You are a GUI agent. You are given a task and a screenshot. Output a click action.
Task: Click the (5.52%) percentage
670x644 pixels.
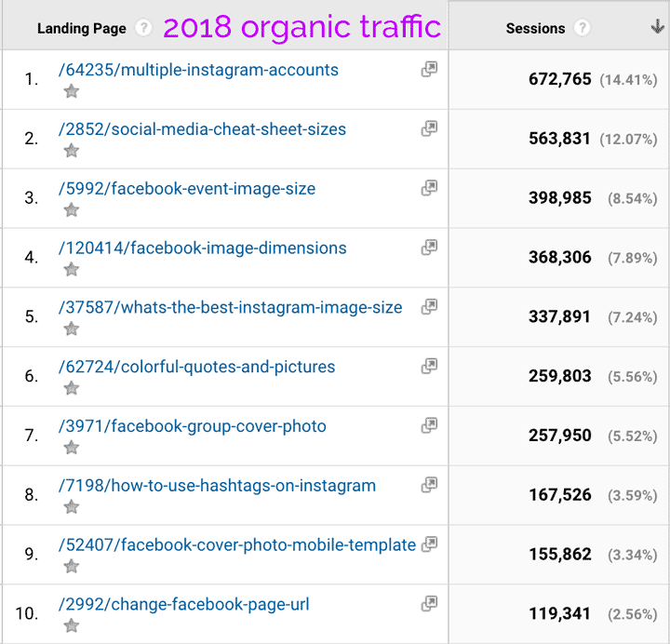click(633, 436)
